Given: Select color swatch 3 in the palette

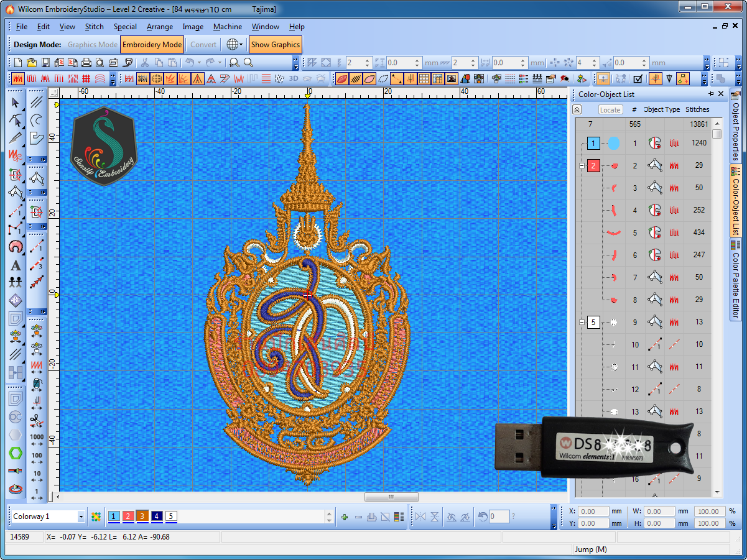Looking at the screenshot, I should click(x=142, y=516).
